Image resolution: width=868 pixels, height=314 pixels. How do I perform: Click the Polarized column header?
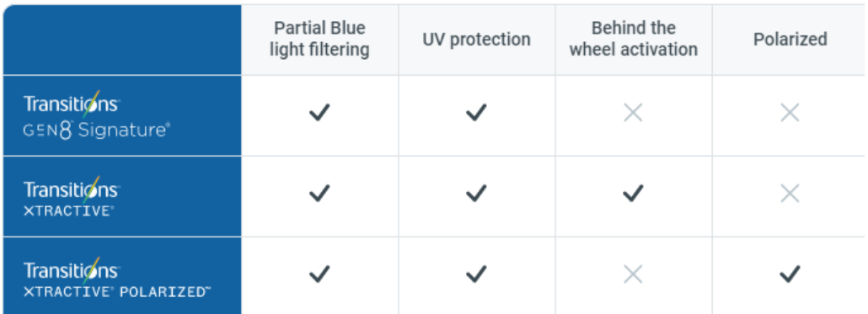tap(790, 40)
